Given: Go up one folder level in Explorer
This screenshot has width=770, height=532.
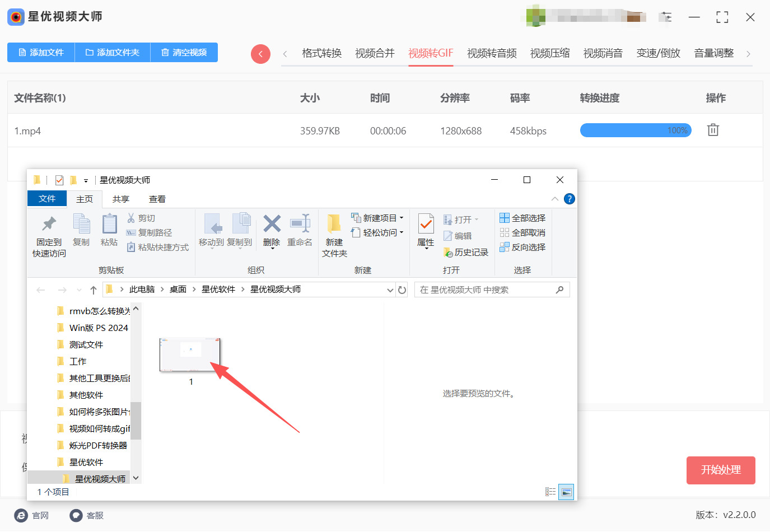Looking at the screenshot, I should pos(94,290).
